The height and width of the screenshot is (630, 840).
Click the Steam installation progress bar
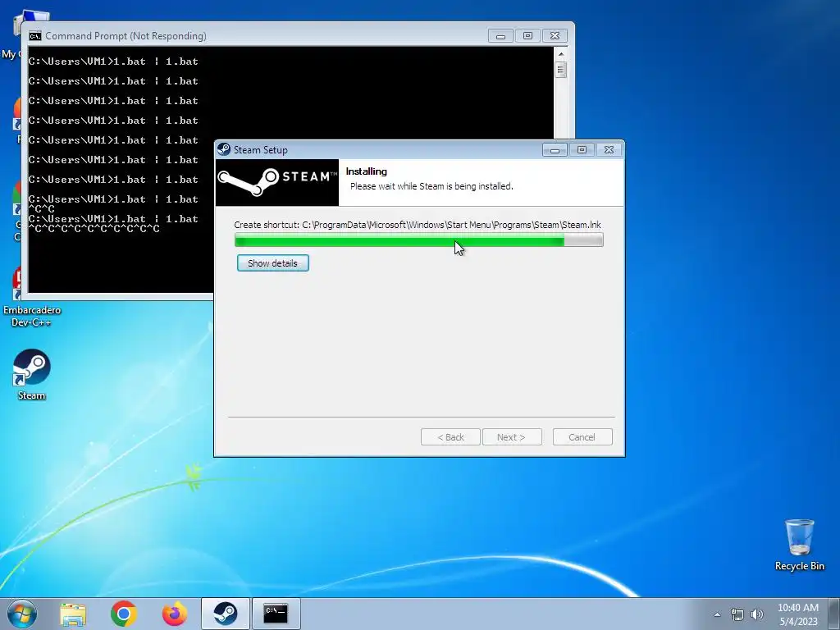pyautogui.click(x=419, y=240)
